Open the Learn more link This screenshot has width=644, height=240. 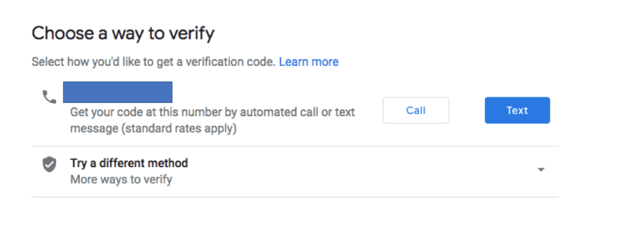[x=309, y=62]
